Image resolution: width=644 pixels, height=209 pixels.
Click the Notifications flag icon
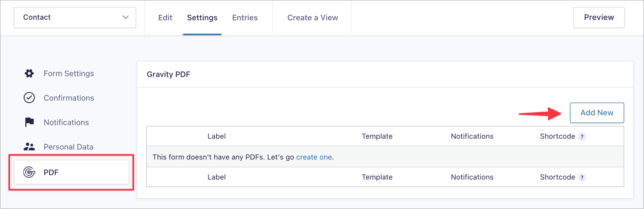(29, 122)
